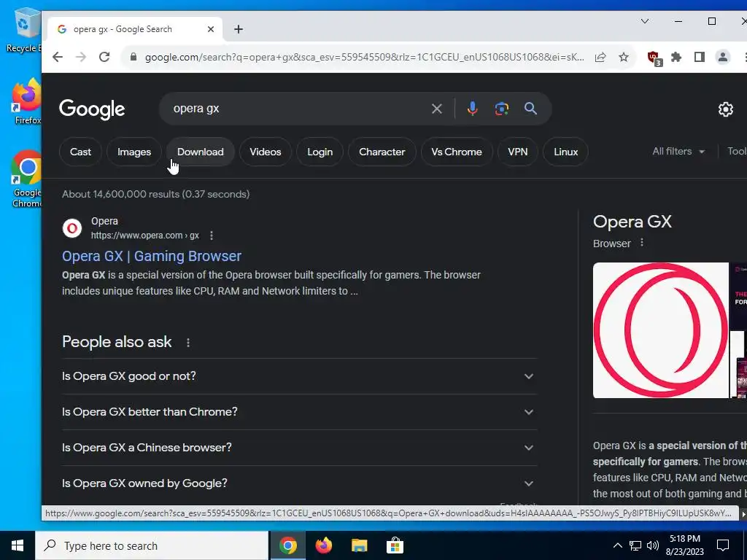
Task: Open the uBlock Origin extension icon
Action: point(654,58)
